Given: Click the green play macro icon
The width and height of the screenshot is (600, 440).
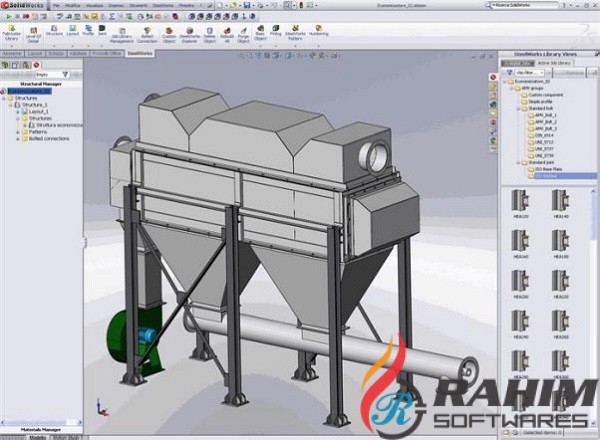Looking at the screenshot, I should 9,16.
